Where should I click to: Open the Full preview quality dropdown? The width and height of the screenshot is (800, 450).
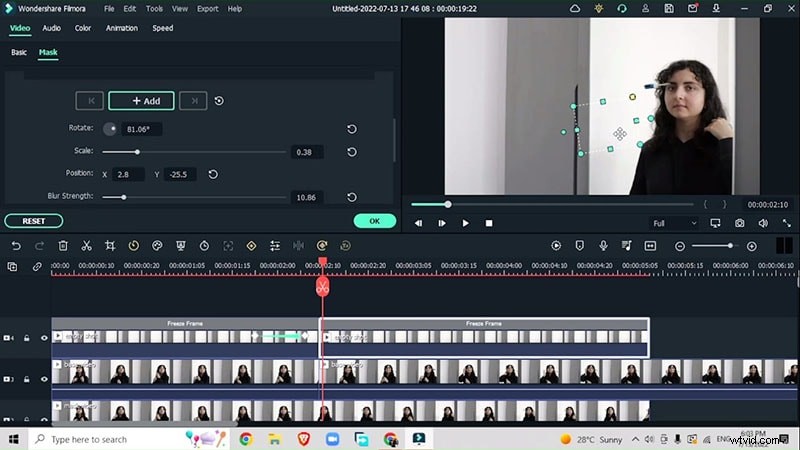tap(674, 223)
